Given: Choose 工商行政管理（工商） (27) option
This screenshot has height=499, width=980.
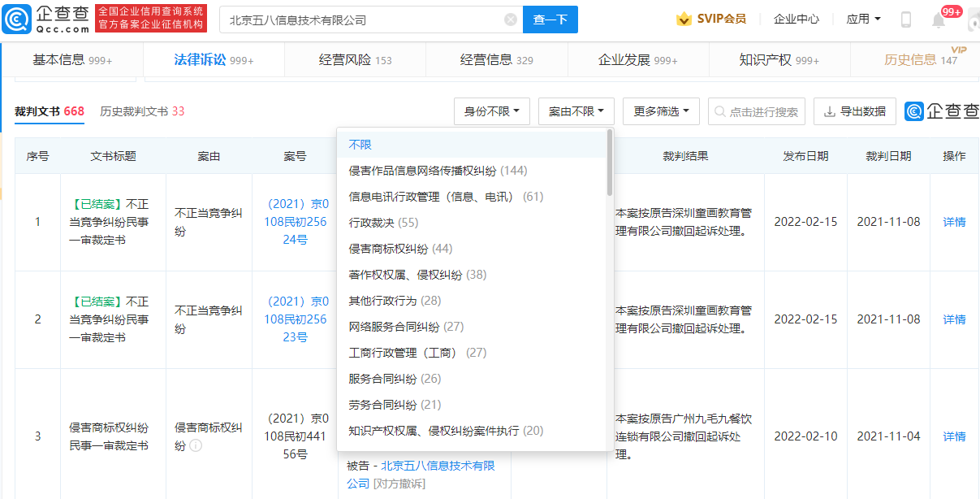Looking at the screenshot, I should [x=472, y=353].
